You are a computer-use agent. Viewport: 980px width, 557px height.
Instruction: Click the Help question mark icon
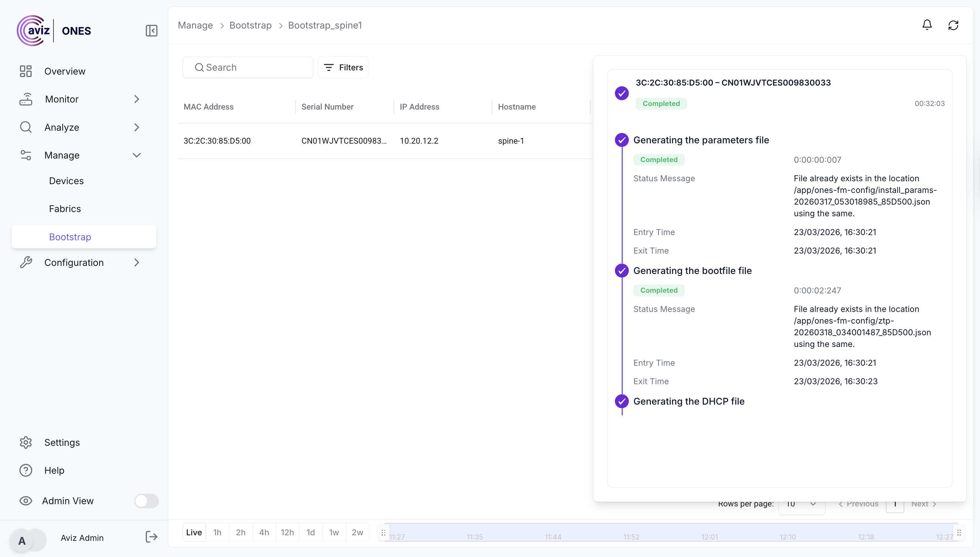click(26, 470)
